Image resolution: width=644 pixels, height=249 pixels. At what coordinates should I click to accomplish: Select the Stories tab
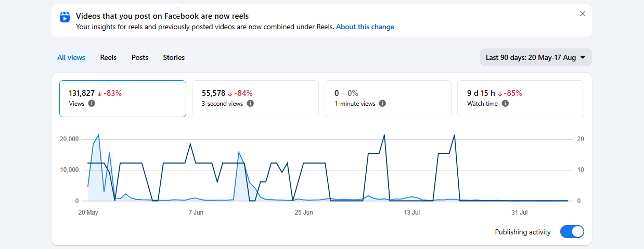174,57
